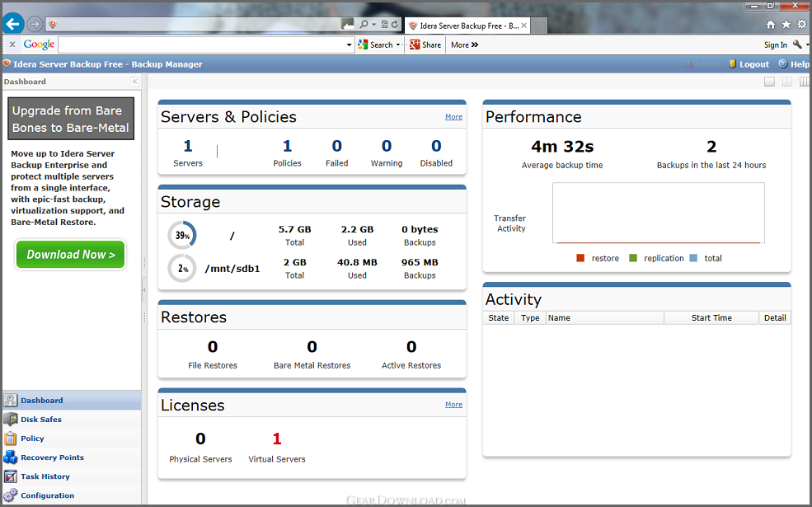Click the Policies count of 1

288,146
